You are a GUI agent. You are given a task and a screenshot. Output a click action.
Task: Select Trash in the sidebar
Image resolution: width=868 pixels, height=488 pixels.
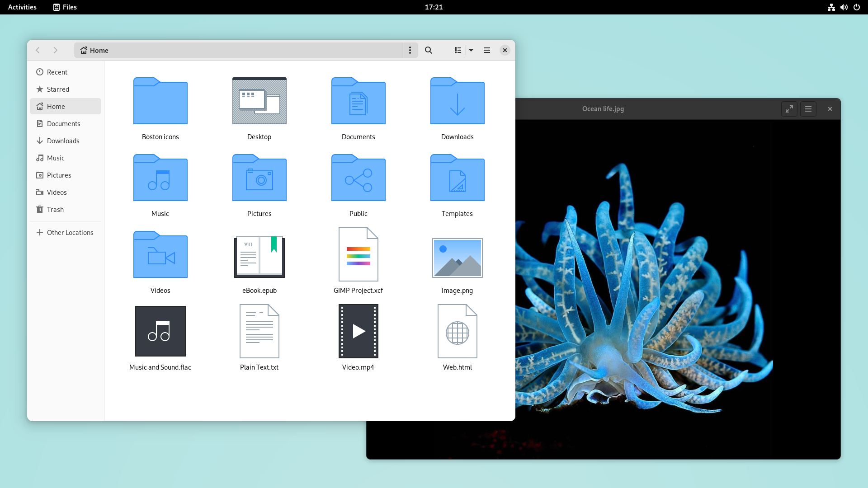click(55, 210)
